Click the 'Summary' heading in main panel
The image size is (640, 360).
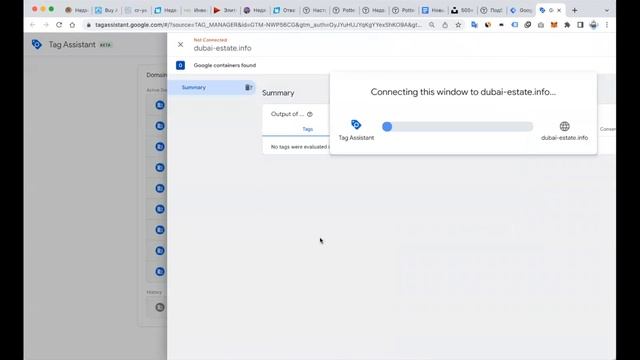pos(278,93)
